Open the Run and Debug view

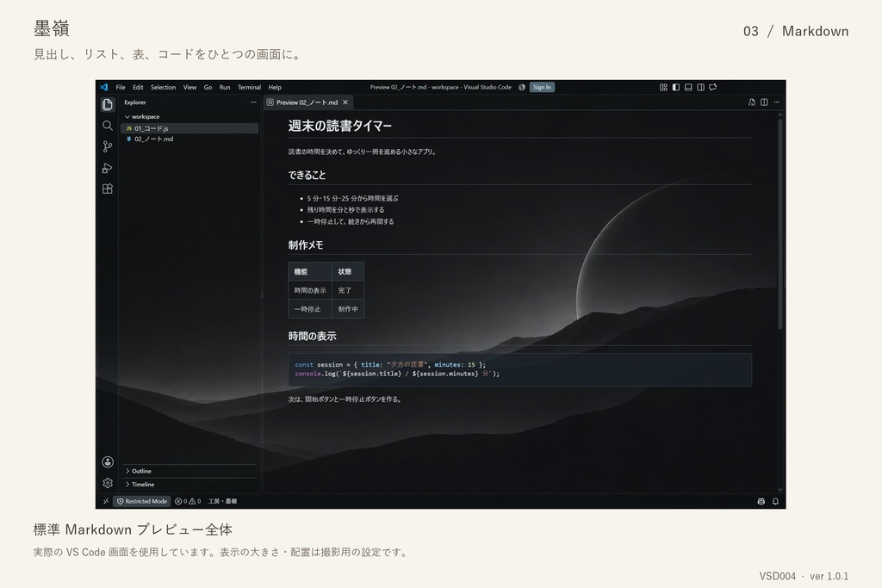pyautogui.click(x=108, y=168)
